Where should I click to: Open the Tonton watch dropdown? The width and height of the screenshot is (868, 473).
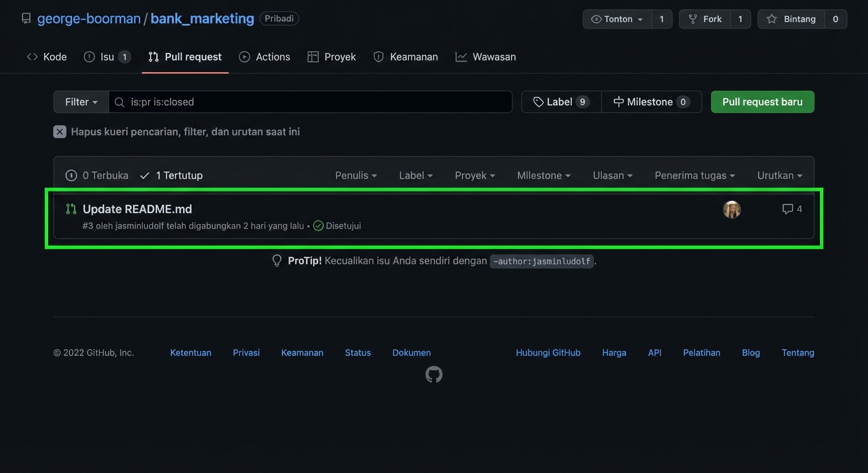tap(617, 19)
